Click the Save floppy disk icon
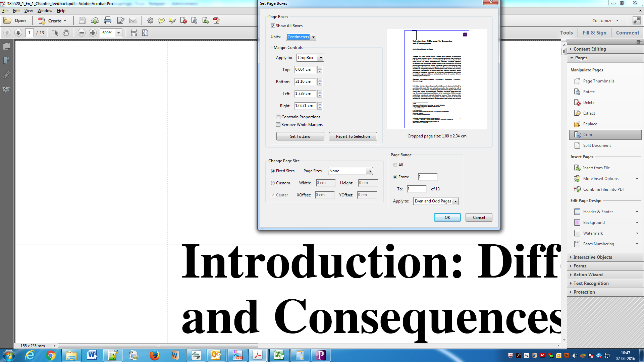 (82, 21)
